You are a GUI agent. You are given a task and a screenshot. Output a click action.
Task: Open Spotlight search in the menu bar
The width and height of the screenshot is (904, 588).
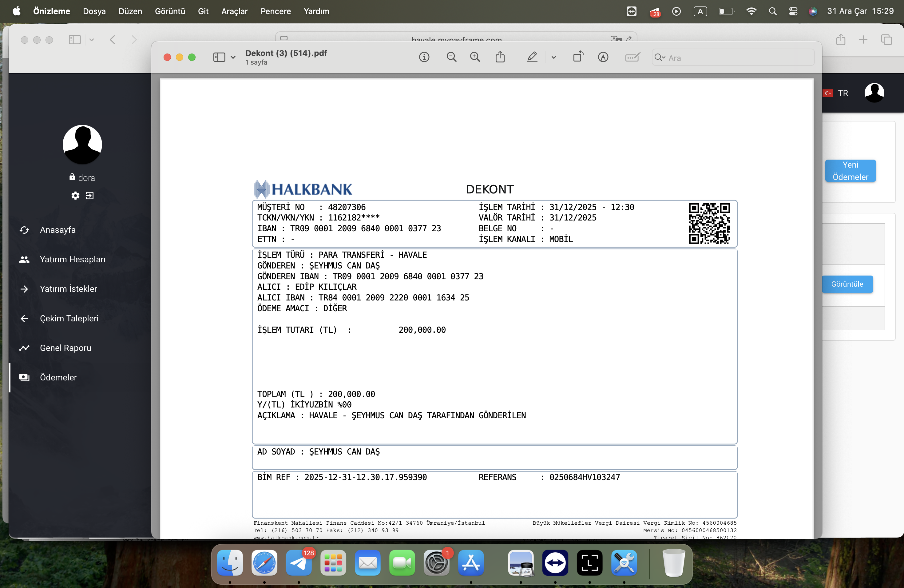coord(773,11)
